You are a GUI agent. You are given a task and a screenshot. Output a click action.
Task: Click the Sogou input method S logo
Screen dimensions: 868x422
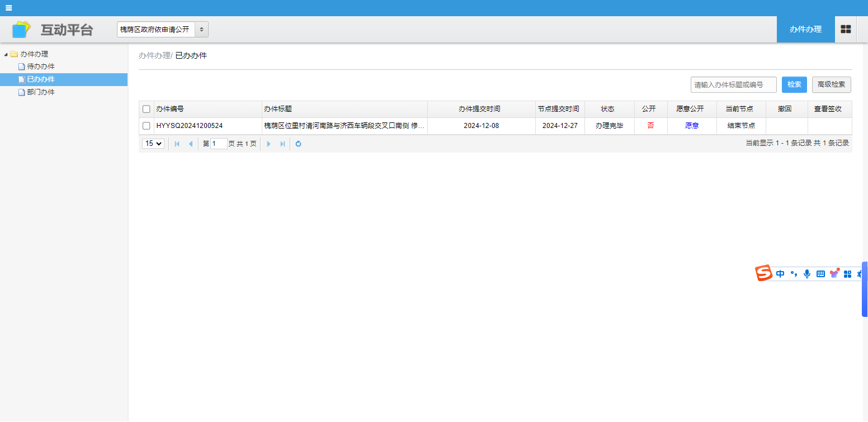click(x=763, y=273)
